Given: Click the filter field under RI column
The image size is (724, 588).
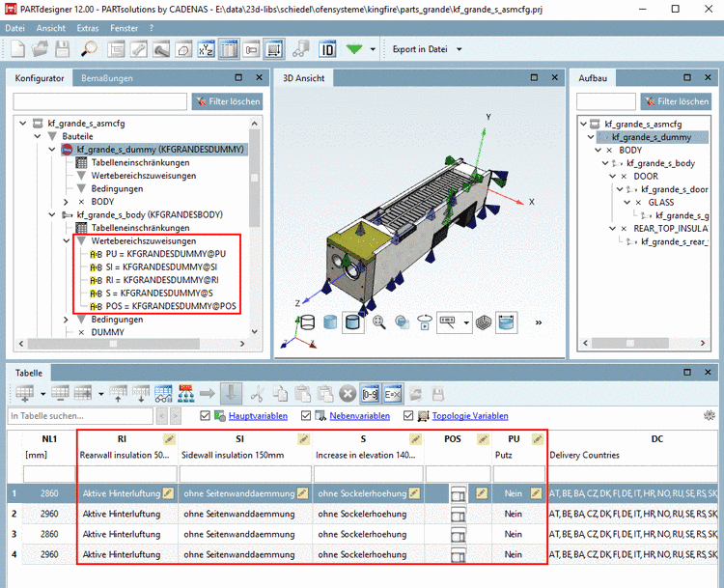Looking at the screenshot, I should pos(127,473).
